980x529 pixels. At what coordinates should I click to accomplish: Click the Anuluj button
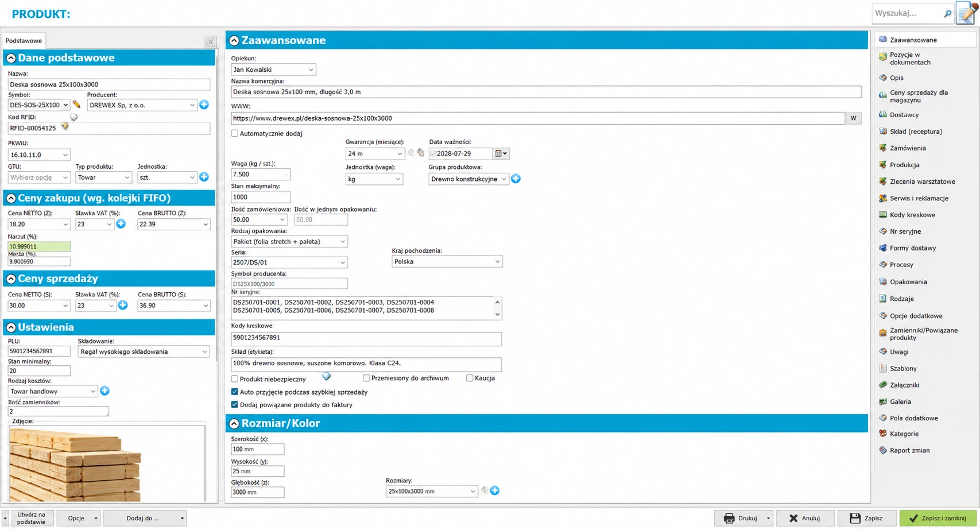(x=804, y=518)
